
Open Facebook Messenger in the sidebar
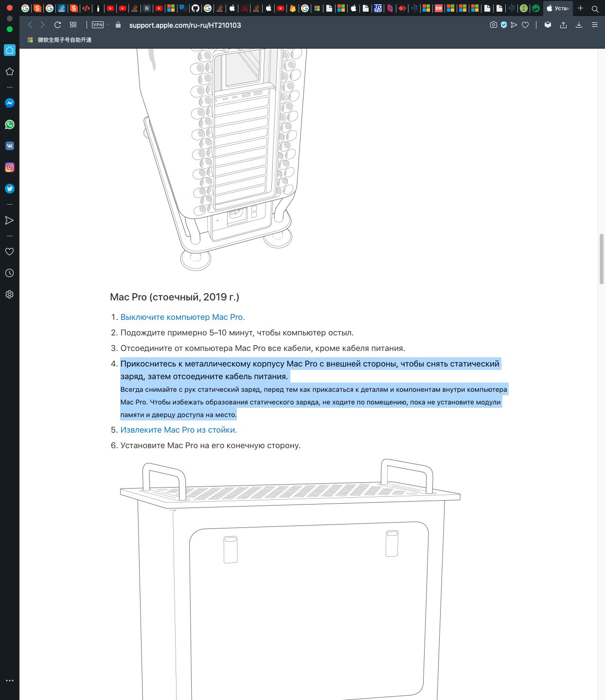[x=10, y=103]
